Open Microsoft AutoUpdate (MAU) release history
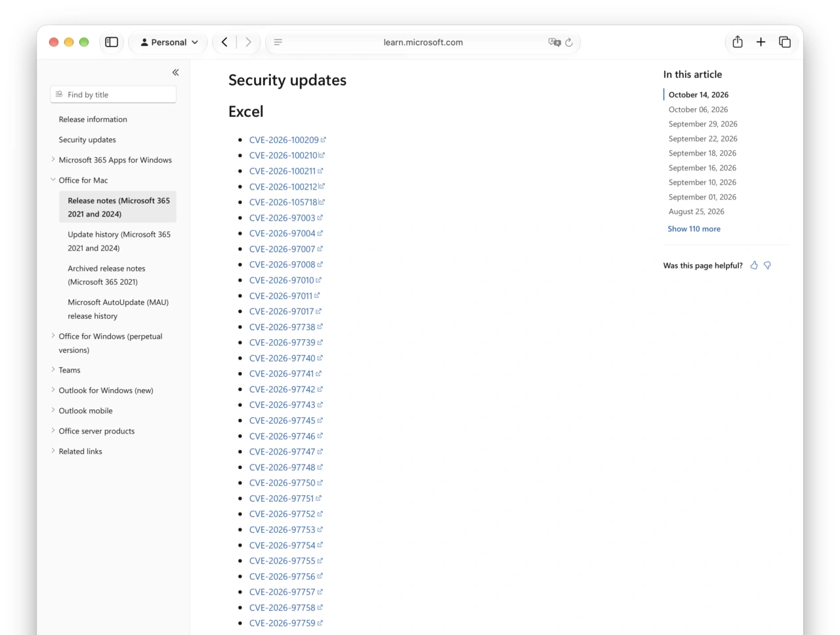Image resolution: width=840 pixels, height=635 pixels. click(x=118, y=309)
